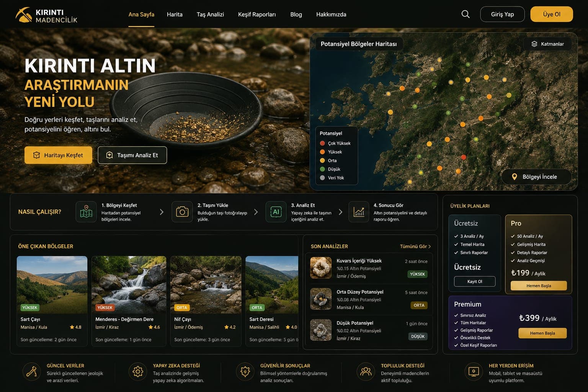Click the star rating 4.2 on Nif Çayı
Viewport: 588px width, 392px height.
(230, 327)
